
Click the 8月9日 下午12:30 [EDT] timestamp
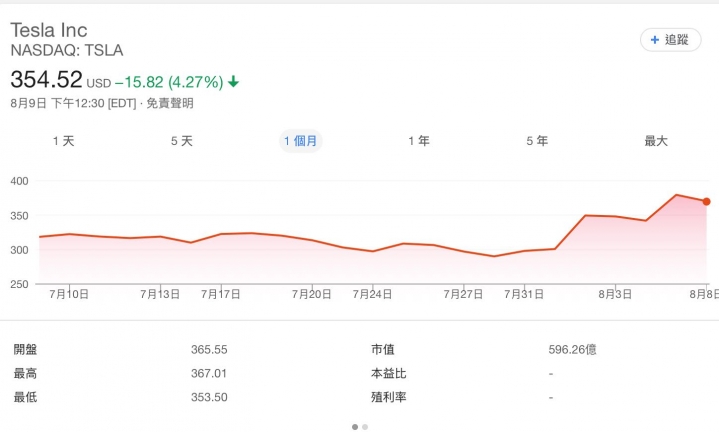(x=73, y=103)
